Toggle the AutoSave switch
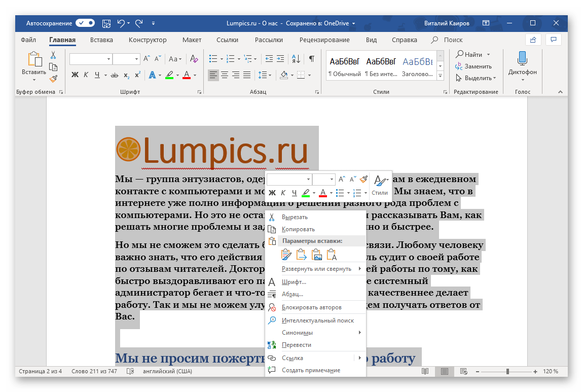Screen dimensions: 583x392 click(85, 23)
